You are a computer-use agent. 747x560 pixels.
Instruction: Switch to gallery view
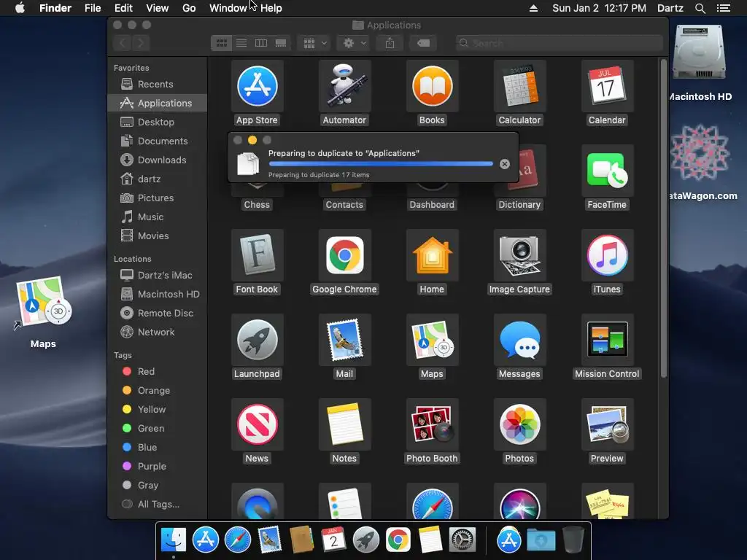coord(281,43)
